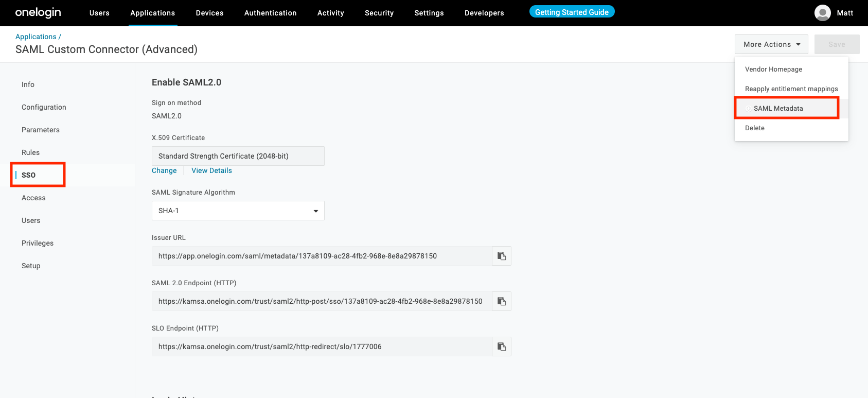Open the Access sidebar tab
This screenshot has width=868, height=398.
click(33, 198)
